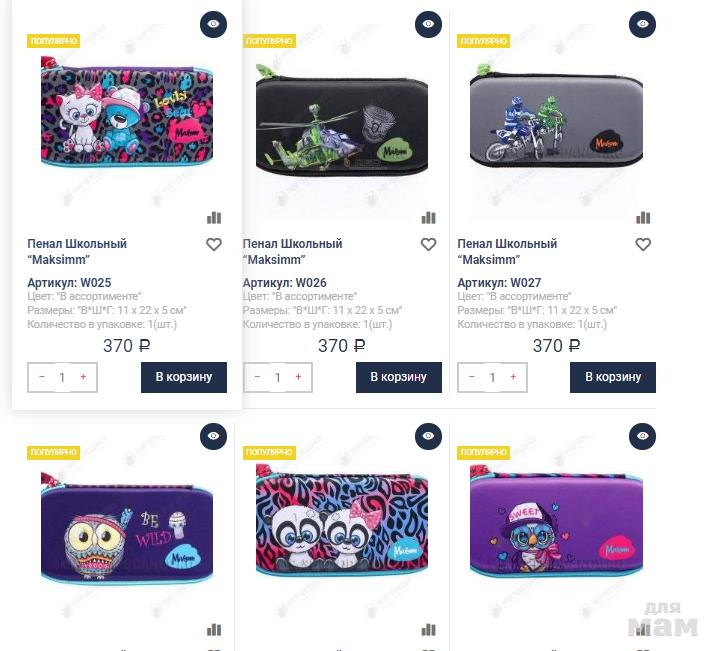Toggle favorite heart for article W027
713x651 pixels.
click(643, 245)
